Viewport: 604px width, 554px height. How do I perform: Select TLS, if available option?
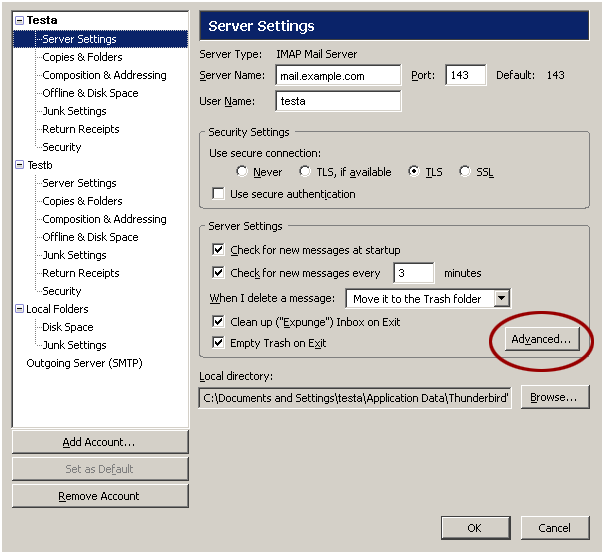tap(305, 171)
